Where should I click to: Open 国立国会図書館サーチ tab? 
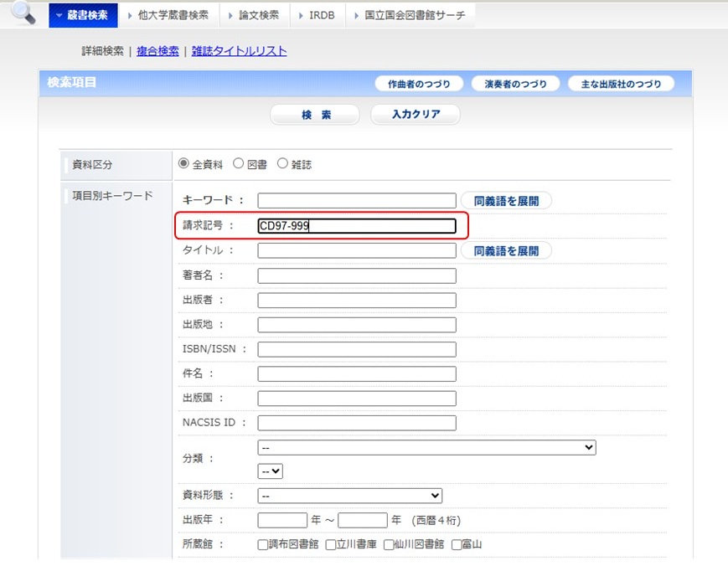pos(410,15)
